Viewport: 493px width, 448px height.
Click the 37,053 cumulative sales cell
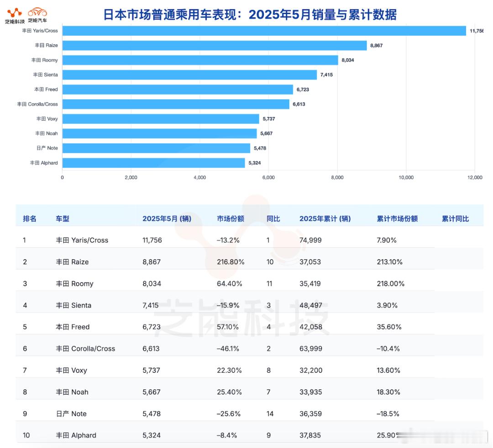(310, 262)
